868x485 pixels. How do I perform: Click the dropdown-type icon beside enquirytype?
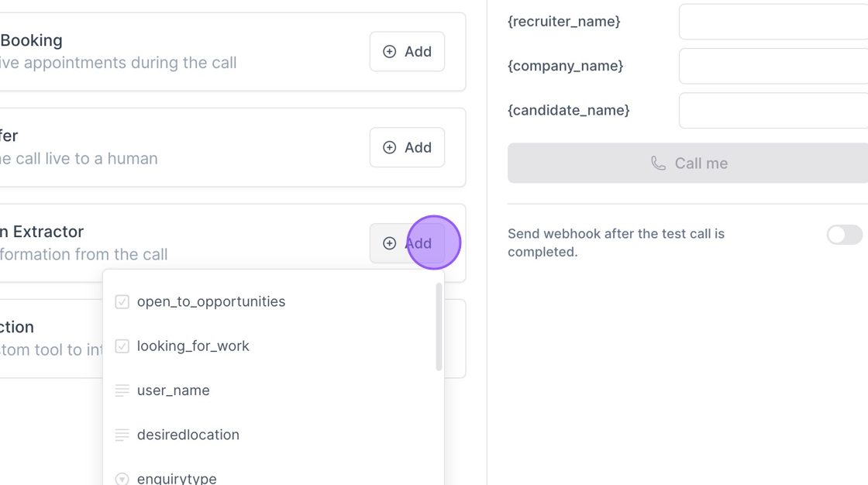tap(122, 479)
